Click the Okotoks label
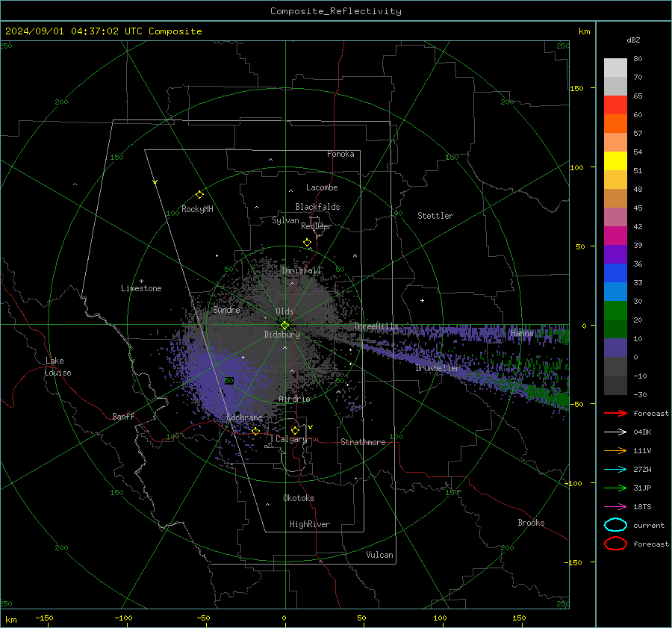This screenshot has height=628, width=672. click(299, 498)
